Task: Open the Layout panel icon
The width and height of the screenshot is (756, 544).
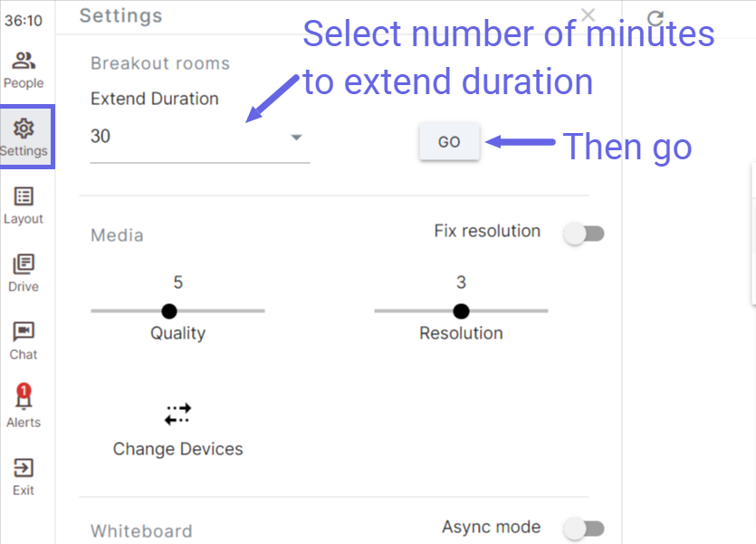Action: click(24, 196)
